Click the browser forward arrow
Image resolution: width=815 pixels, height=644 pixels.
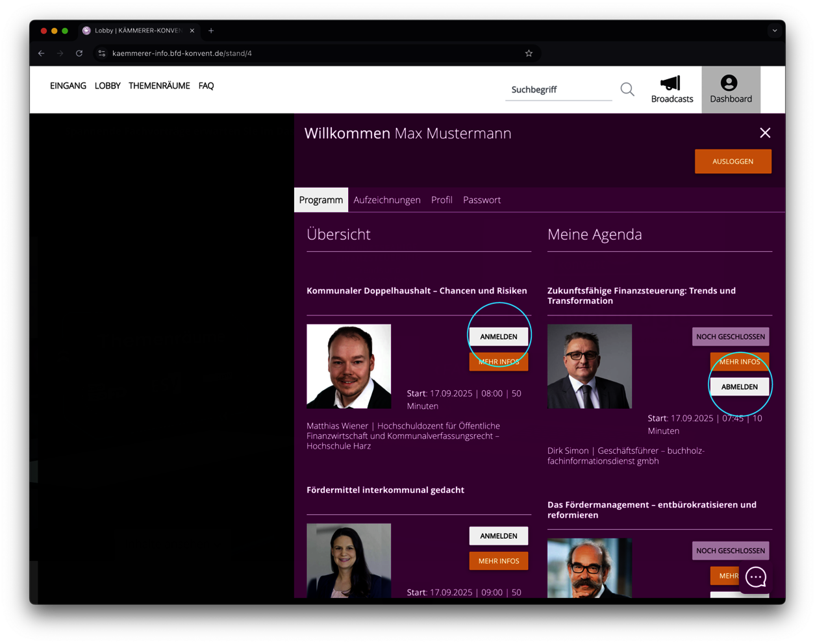(60, 53)
